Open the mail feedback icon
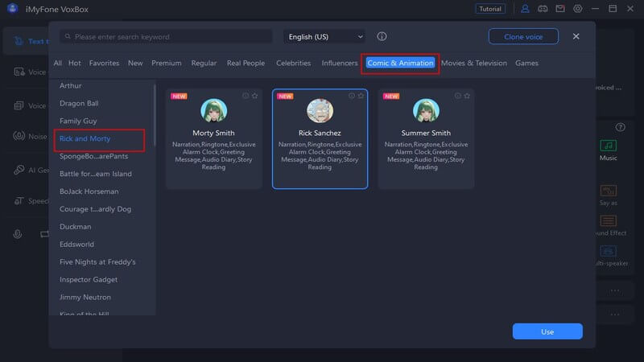The height and width of the screenshot is (362, 644). click(560, 9)
